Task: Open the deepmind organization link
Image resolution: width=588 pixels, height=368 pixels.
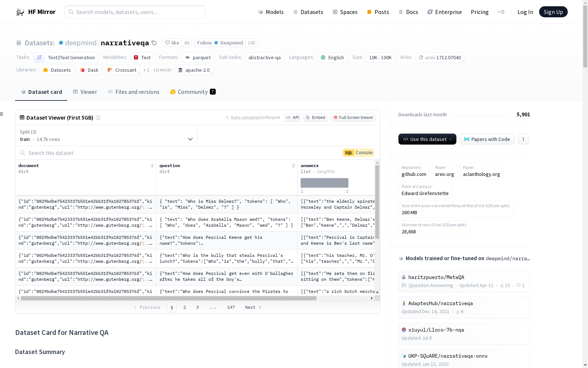Action: coord(81,43)
